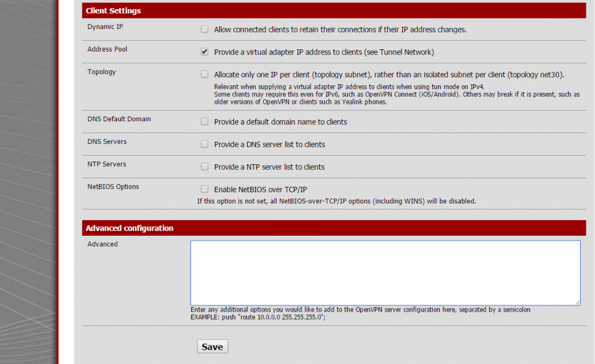
Task: Tick the Topology subnet checkbox
Action: pyautogui.click(x=205, y=74)
